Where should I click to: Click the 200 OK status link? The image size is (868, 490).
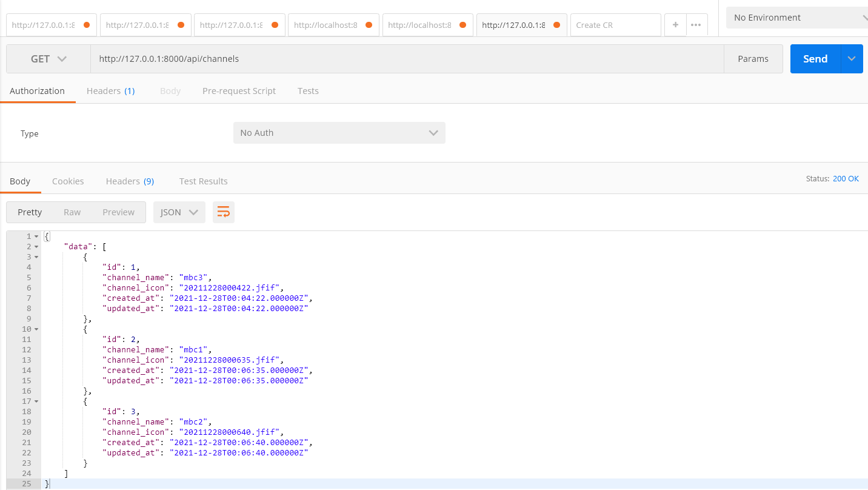click(846, 178)
